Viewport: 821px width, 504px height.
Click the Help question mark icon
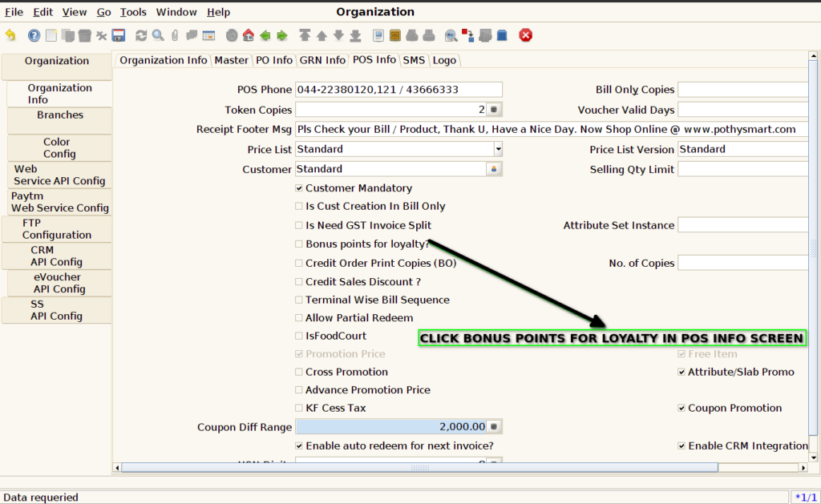click(x=34, y=35)
